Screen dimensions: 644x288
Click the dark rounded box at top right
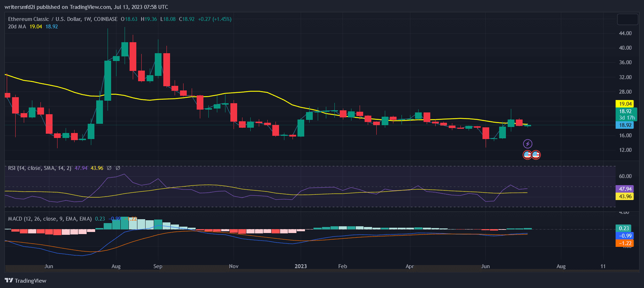click(627, 19)
